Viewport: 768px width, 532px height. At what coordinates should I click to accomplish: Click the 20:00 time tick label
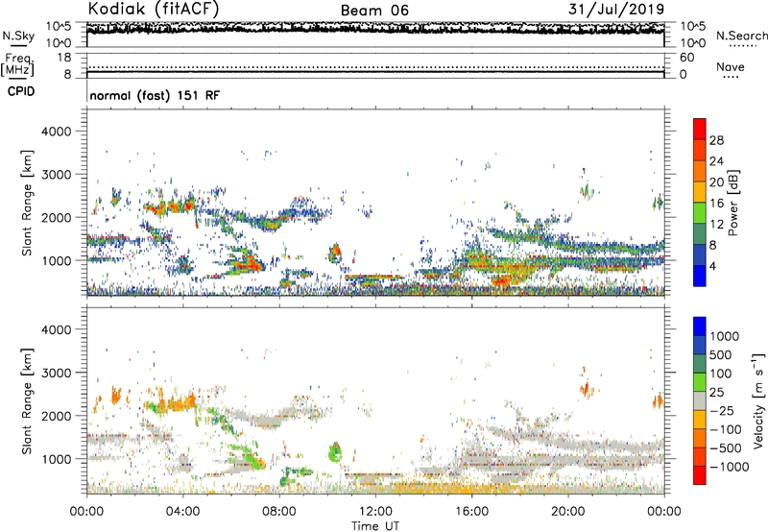click(x=567, y=512)
